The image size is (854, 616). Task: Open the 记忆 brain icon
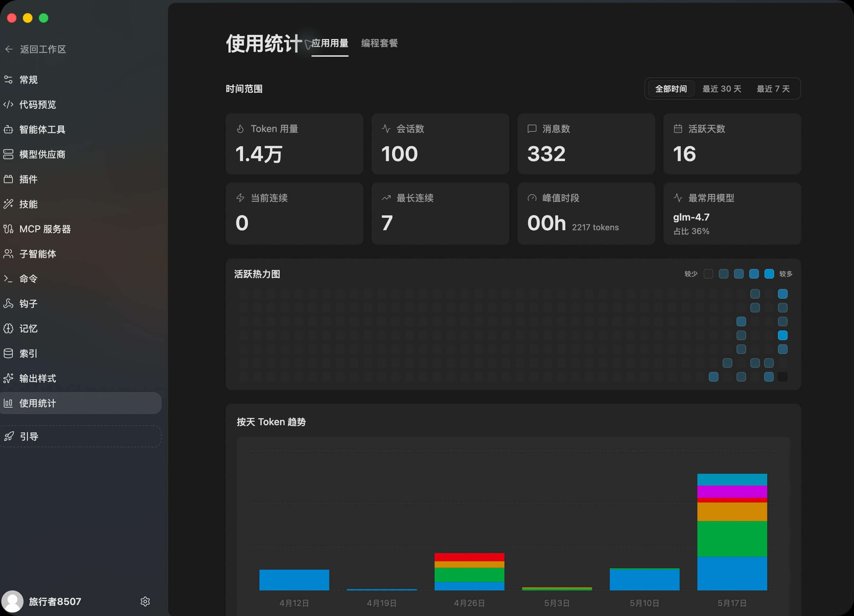[8, 328]
